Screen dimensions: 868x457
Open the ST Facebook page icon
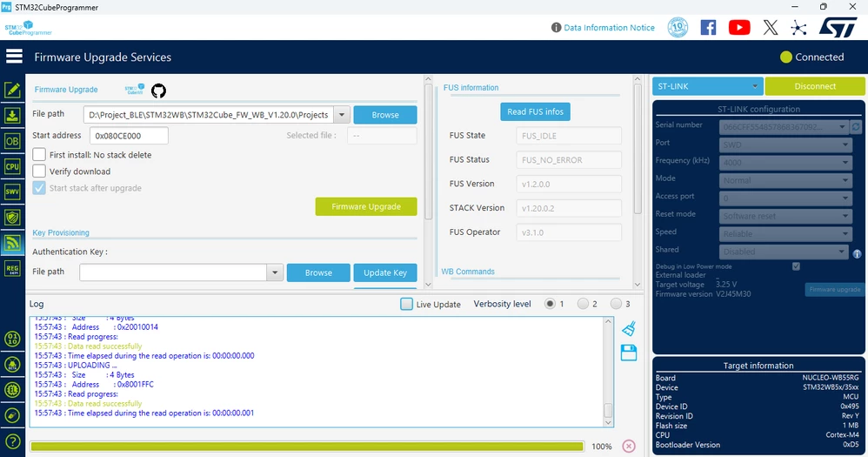(708, 27)
